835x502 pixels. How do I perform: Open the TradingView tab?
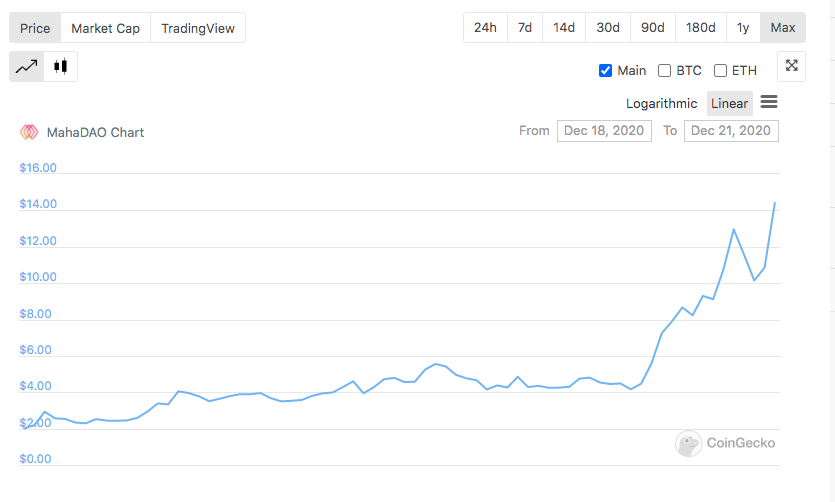coord(198,28)
